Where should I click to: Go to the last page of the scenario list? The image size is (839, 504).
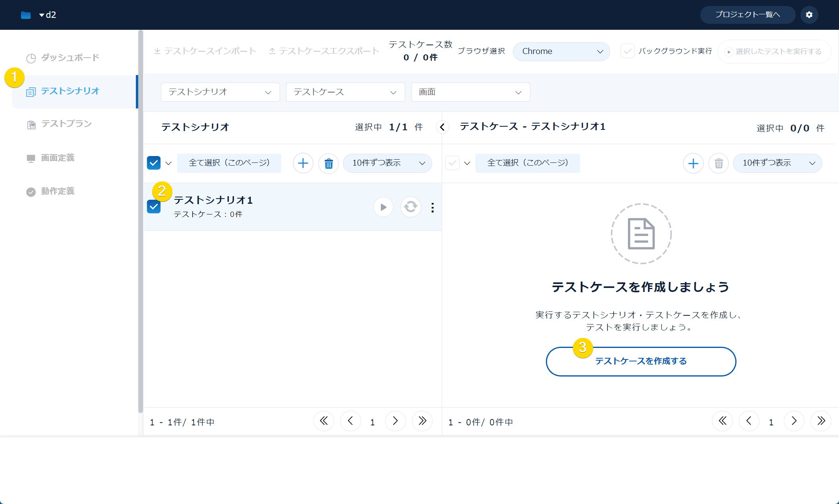tap(422, 421)
